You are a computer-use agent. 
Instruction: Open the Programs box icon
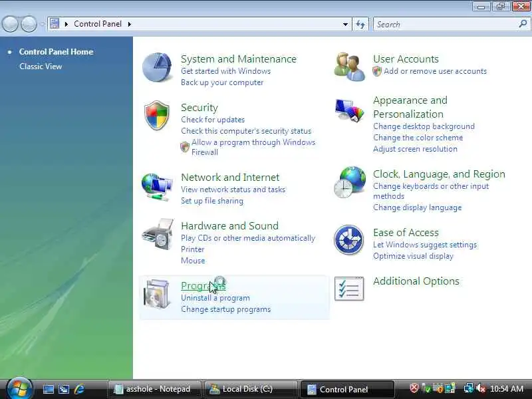click(157, 294)
